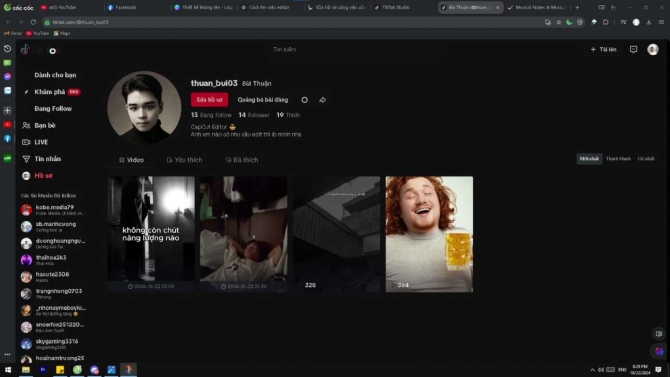The width and height of the screenshot is (670, 377).
Task: Add sidebar app with plus icon
Action: coord(7,110)
